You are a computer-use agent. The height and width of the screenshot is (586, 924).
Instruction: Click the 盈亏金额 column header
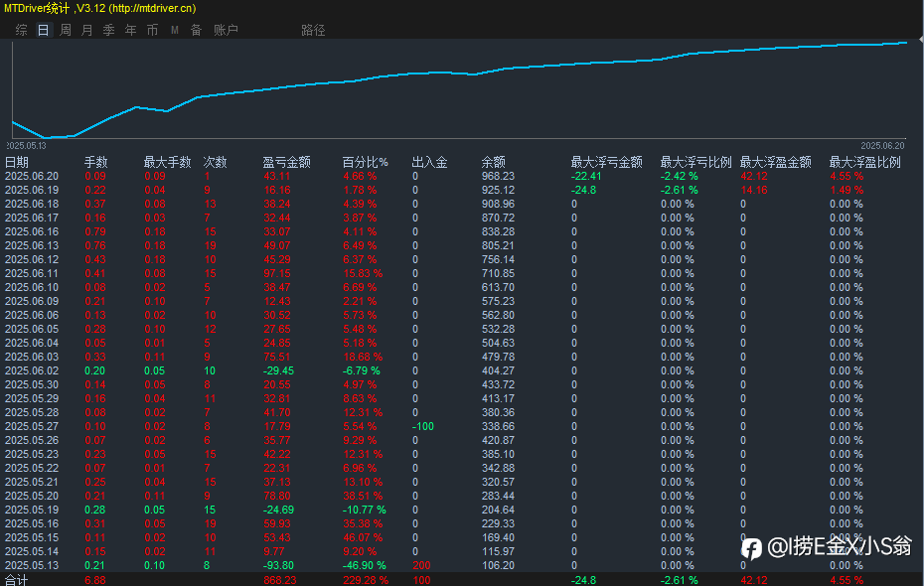(286, 162)
